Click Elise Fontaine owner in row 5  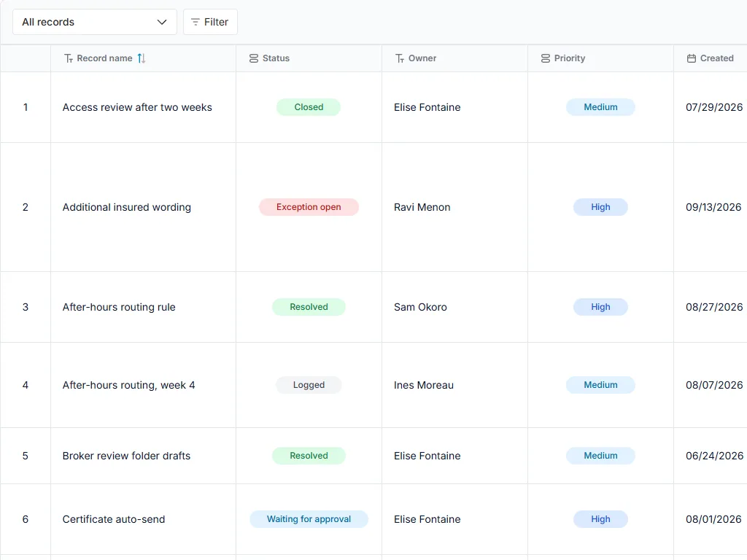click(x=427, y=456)
